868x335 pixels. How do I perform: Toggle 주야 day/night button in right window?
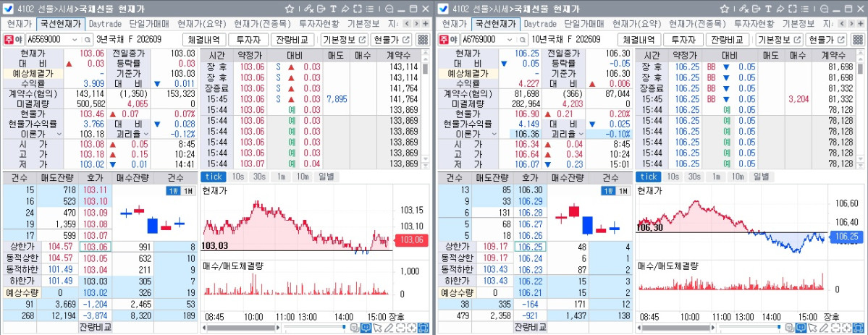pyautogui.click(x=448, y=40)
